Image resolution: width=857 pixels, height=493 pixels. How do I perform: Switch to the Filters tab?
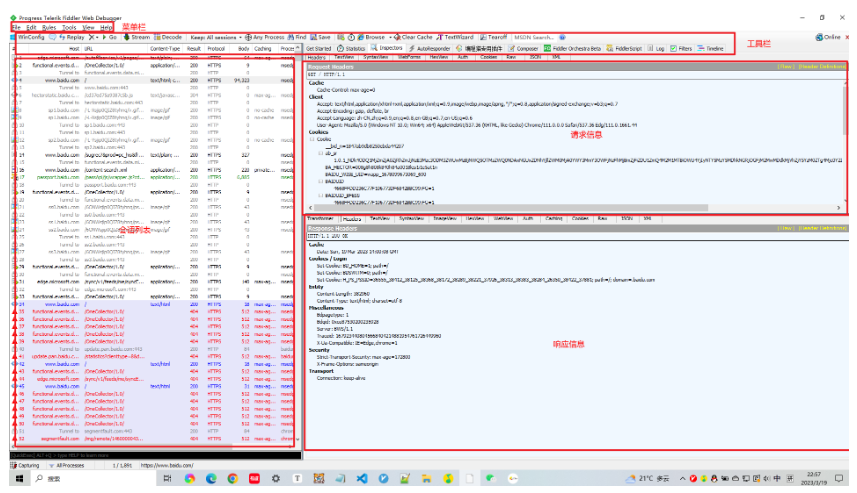point(681,49)
